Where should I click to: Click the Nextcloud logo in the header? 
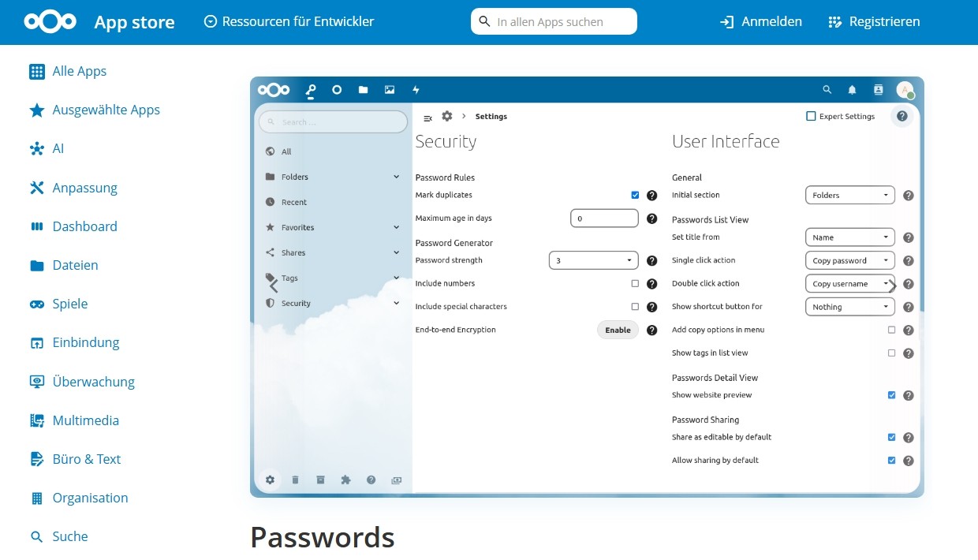(x=50, y=22)
